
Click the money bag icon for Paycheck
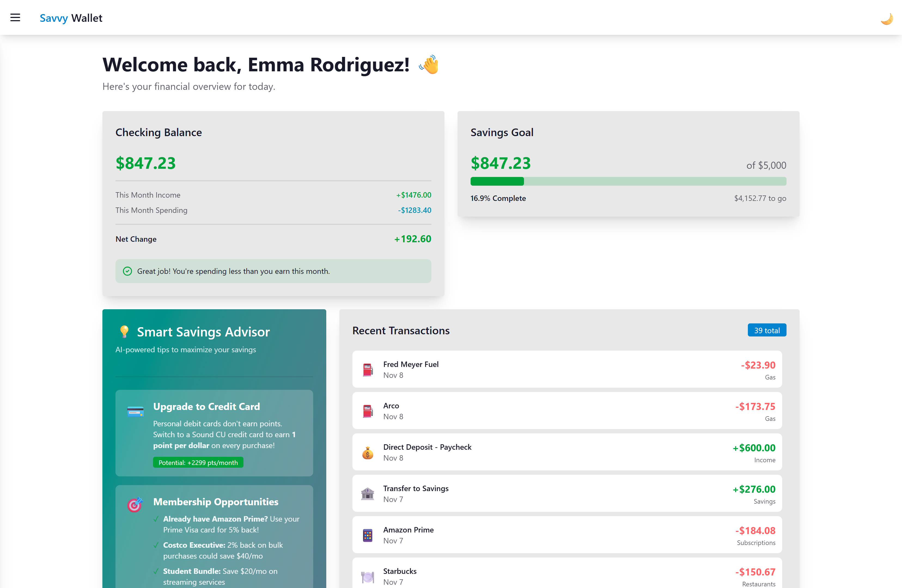click(x=367, y=452)
